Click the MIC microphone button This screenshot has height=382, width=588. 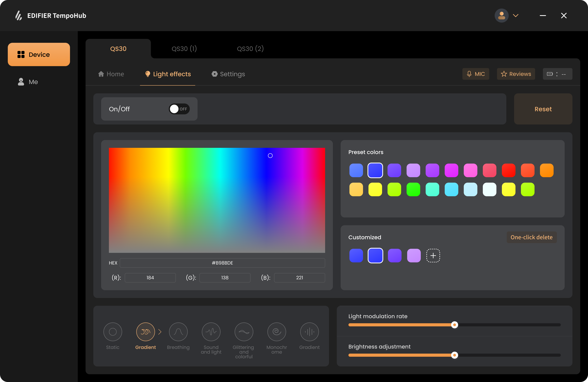click(x=476, y=74)
